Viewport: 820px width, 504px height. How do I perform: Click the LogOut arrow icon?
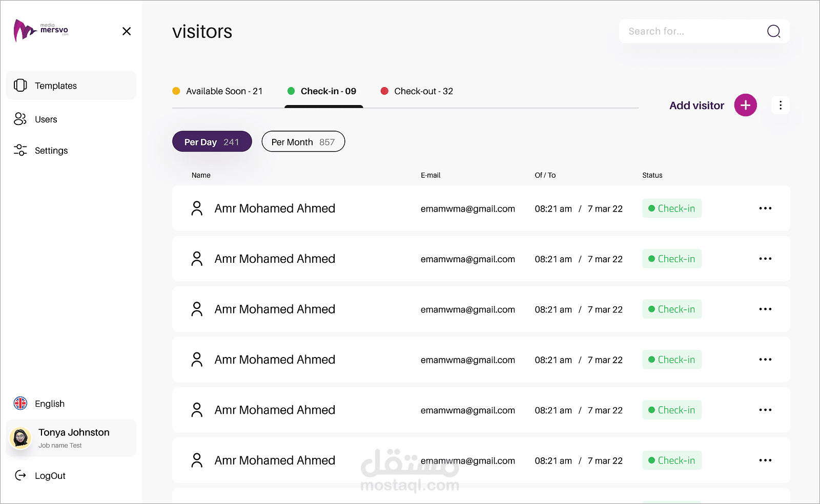[20, 476]
